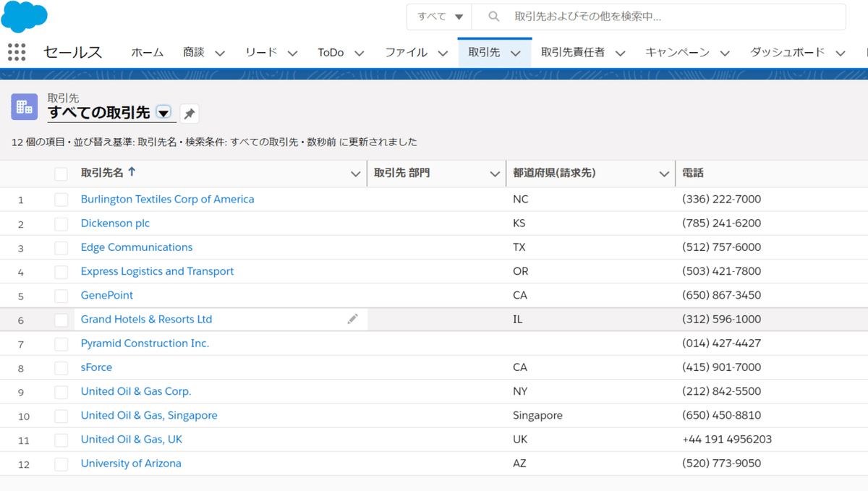Expand the 取引先責任者 tab chevron
868x491 pixels.
[x=620, y=53]
